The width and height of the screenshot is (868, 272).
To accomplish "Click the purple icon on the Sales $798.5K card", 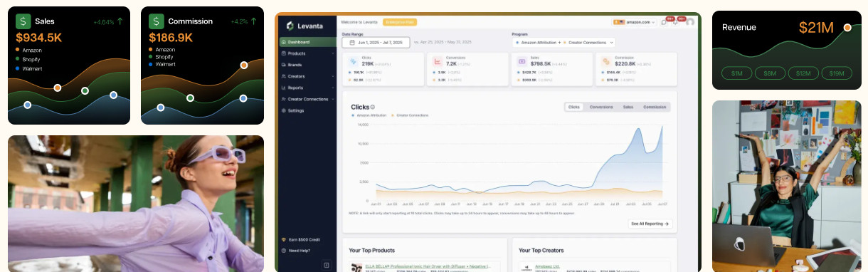I will [522, 61].
